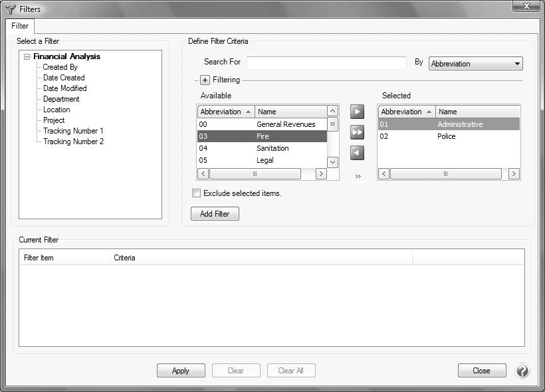Enable Exclude selected items checkbox

pos(196,193)
